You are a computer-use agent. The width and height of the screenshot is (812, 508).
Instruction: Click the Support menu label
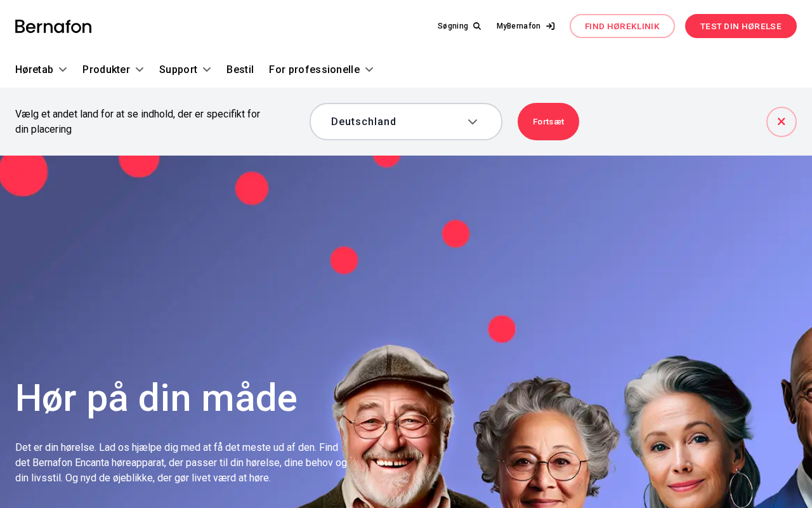pyautogui.click(x=178, y=70)
